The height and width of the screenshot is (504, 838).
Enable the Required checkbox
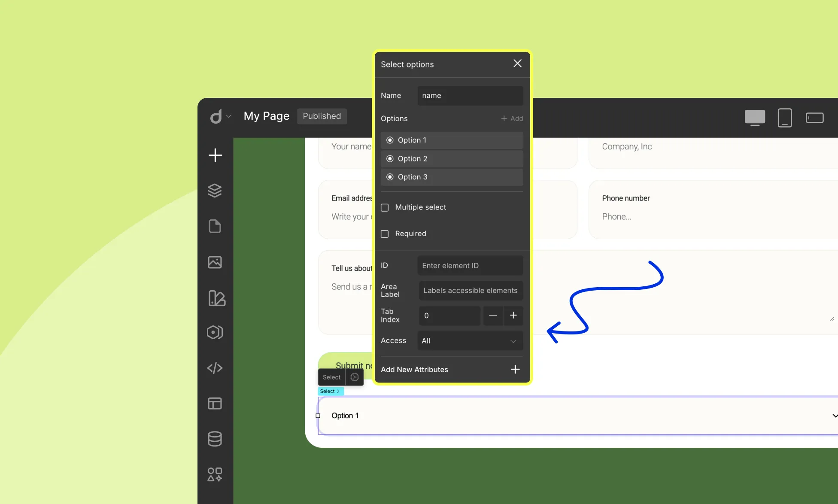click(x=385, y=234)
